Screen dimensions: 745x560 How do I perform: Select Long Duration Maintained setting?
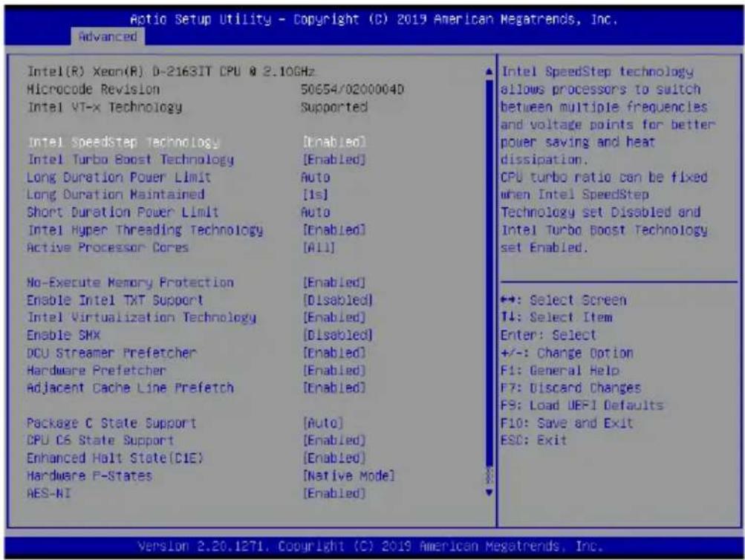pos(115,195)
